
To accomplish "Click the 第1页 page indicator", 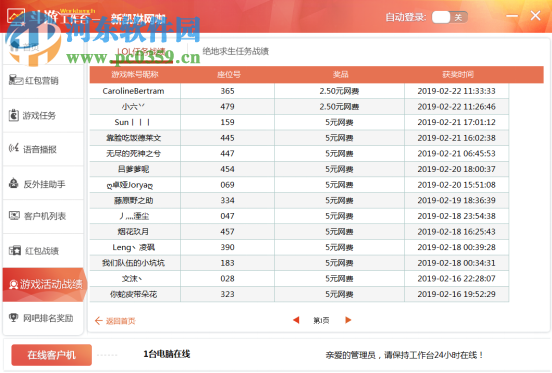I will coord(321,320).
